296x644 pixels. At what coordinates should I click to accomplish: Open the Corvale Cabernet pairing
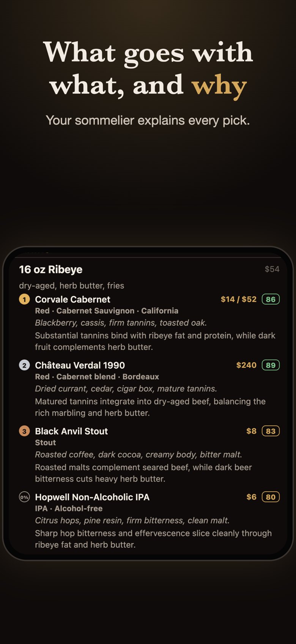(x=72, y=299)
